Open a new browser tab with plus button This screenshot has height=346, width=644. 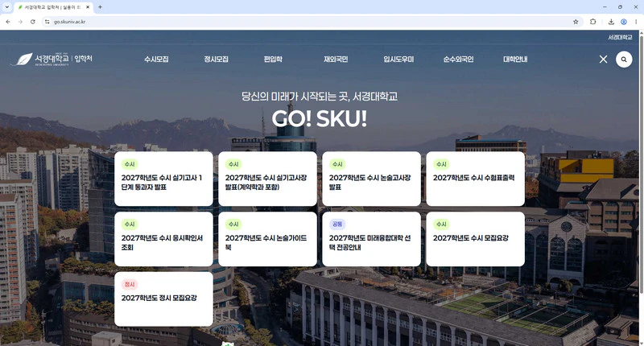(100, 7)
